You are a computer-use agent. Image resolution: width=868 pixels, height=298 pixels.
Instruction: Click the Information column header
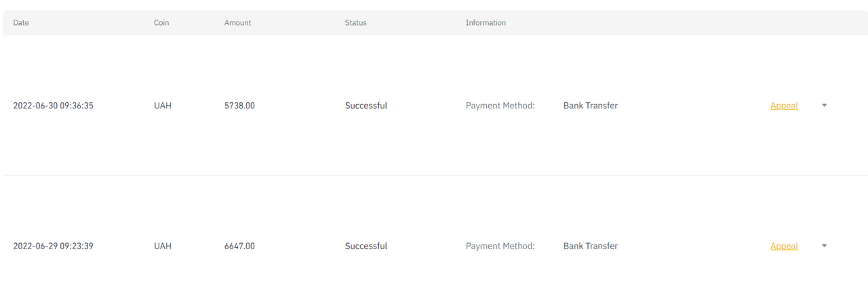click(x=486, y=22)
